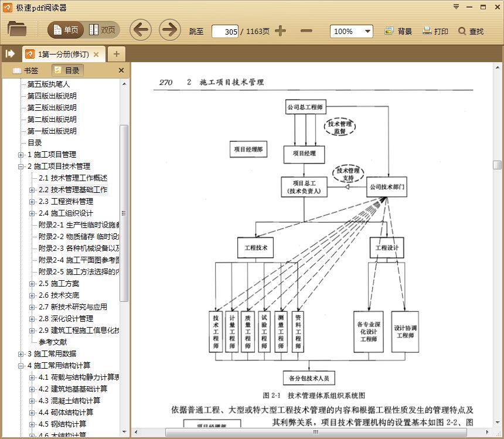Jump to the 目录 entry in the outline
This screenshot has height=439, width=504.
click(35, 142)
